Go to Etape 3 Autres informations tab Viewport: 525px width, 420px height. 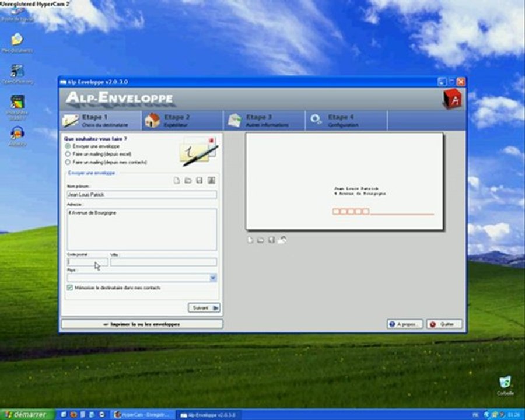[x=264, y=121]
